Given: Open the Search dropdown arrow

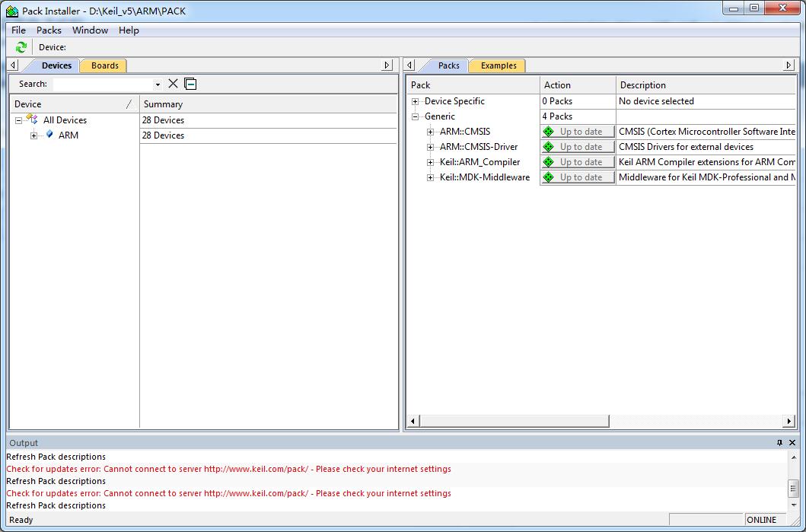Looking at the screenshot, I should pos(158,84).
